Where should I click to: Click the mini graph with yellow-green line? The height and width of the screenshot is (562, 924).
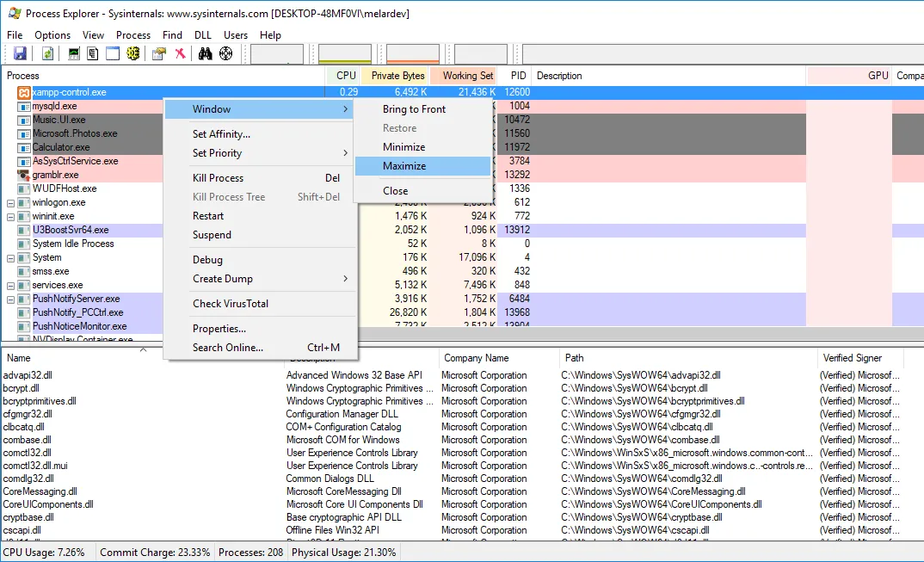coord(345,53)
